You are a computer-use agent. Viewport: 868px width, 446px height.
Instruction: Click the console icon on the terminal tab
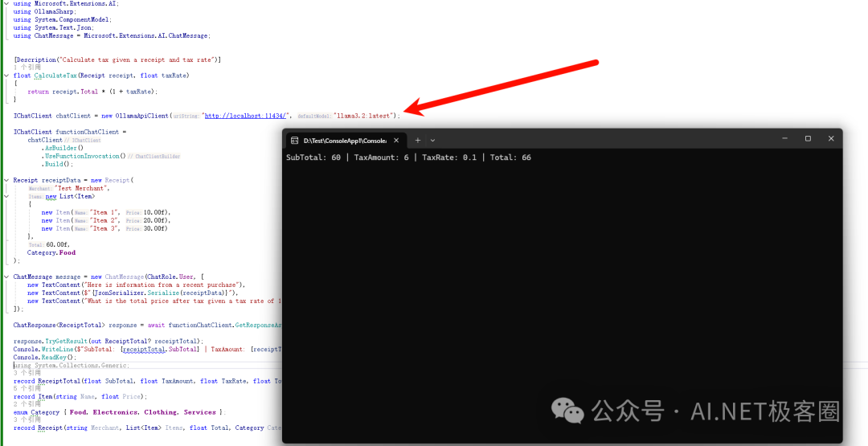click(294, 141)
